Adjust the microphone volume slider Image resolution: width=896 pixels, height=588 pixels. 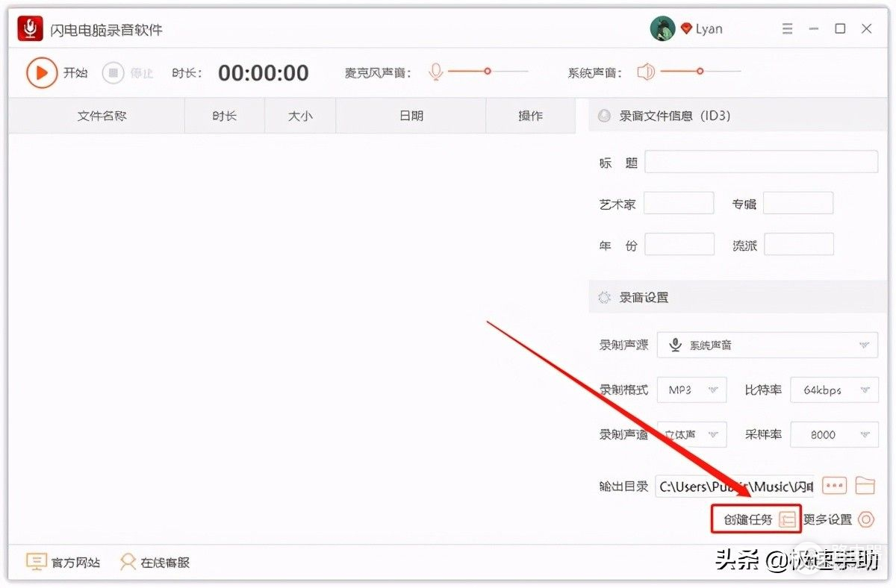[x=488, y=72]
